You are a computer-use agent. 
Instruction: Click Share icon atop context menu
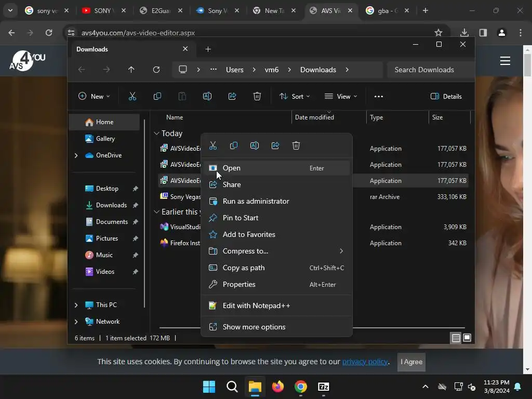click(x=275, y=145)
